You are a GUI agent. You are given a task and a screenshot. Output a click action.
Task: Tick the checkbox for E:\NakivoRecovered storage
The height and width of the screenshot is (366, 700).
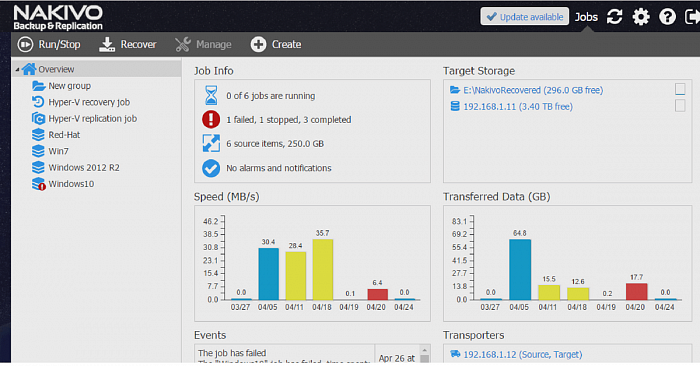[x=680, y=89]
